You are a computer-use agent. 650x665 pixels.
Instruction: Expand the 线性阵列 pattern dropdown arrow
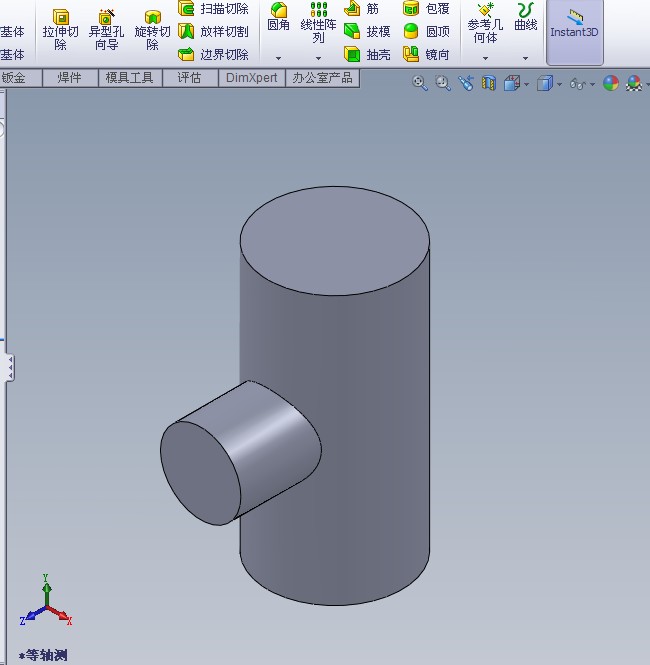tap(318, 58)
